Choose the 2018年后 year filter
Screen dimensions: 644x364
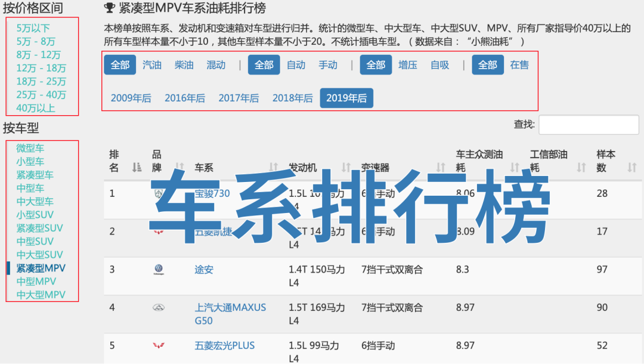tap(292, 98)
